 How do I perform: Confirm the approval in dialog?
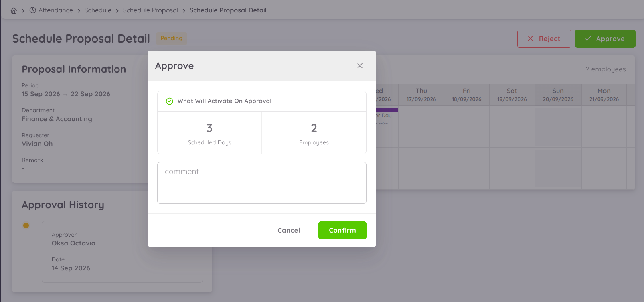(x=342, y=230)
